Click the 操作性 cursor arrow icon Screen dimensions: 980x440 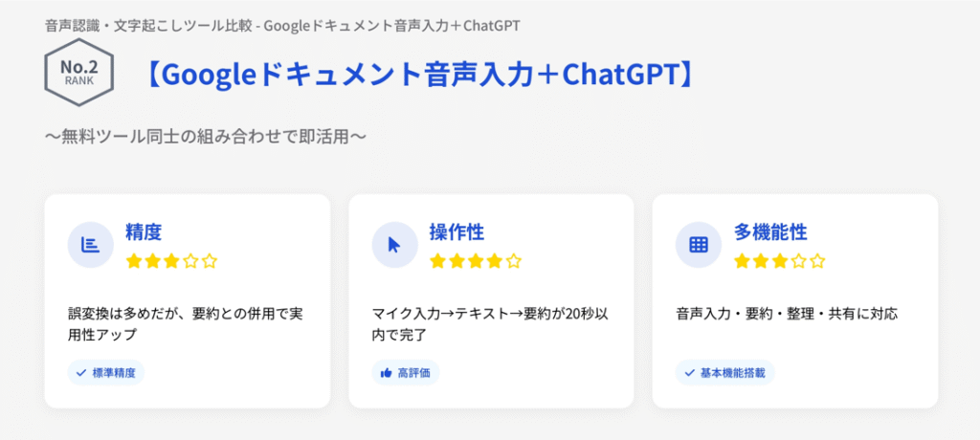click(394, 245)
